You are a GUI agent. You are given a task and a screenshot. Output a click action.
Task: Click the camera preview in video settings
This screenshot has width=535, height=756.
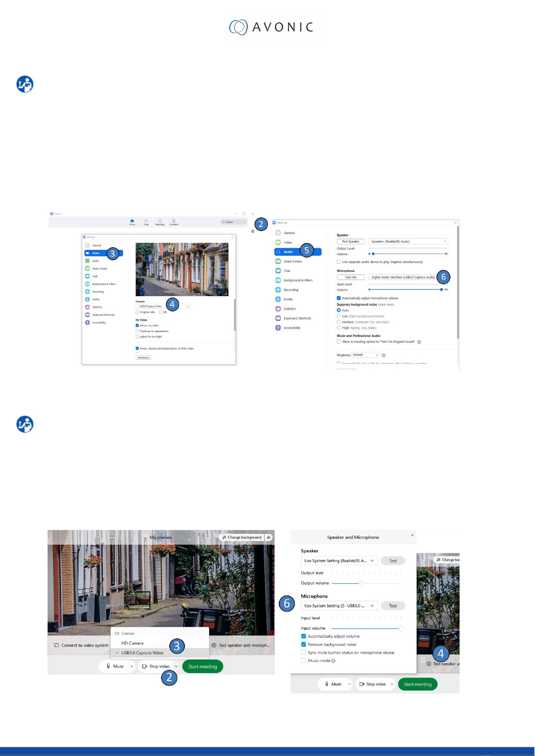click(182, 269)
